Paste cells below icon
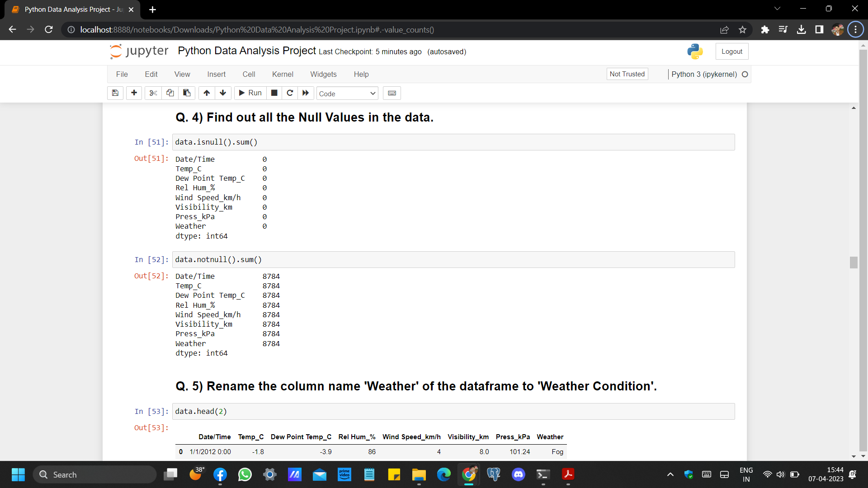The height and width of the screenshot is (488, 868). click(187, 93)
